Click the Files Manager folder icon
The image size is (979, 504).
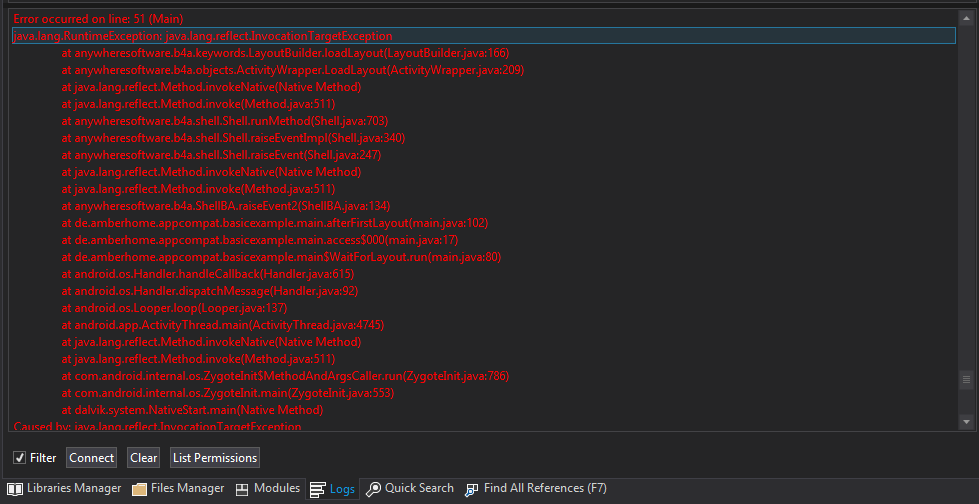[x=140, y=489]
